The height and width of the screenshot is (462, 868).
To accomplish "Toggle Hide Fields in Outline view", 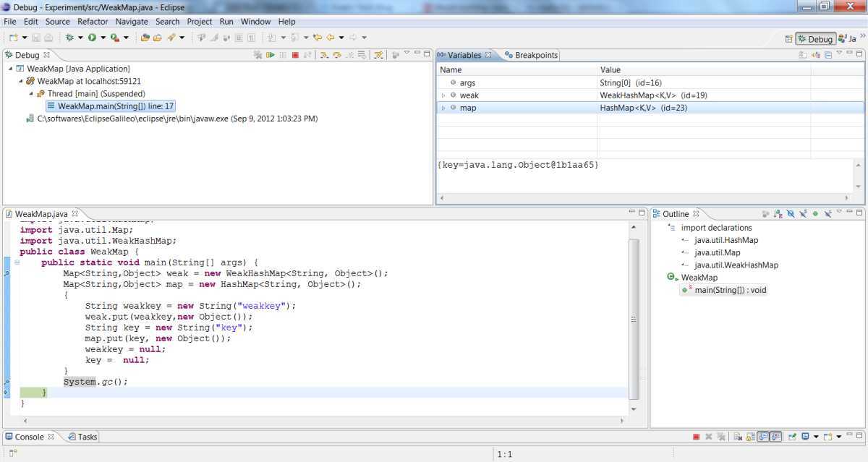I will pos(791,214).
